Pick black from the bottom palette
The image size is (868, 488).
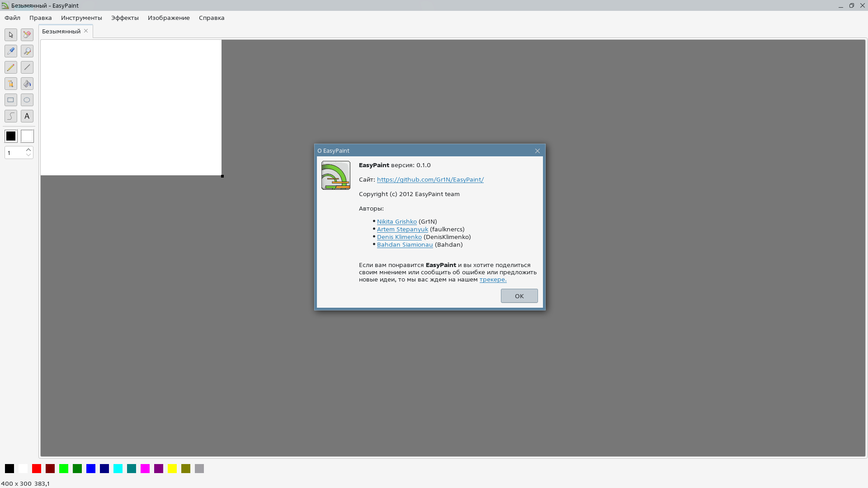9,469
